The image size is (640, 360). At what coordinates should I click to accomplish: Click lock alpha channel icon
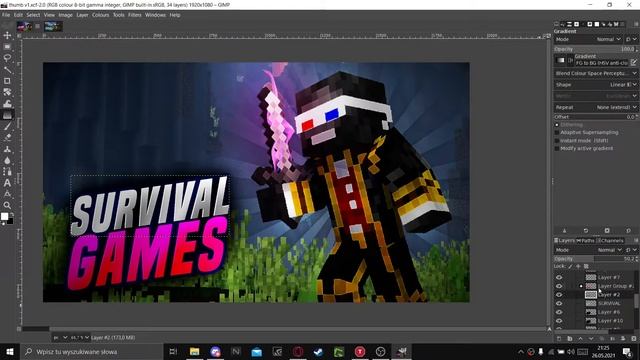(x=586, y=266)
